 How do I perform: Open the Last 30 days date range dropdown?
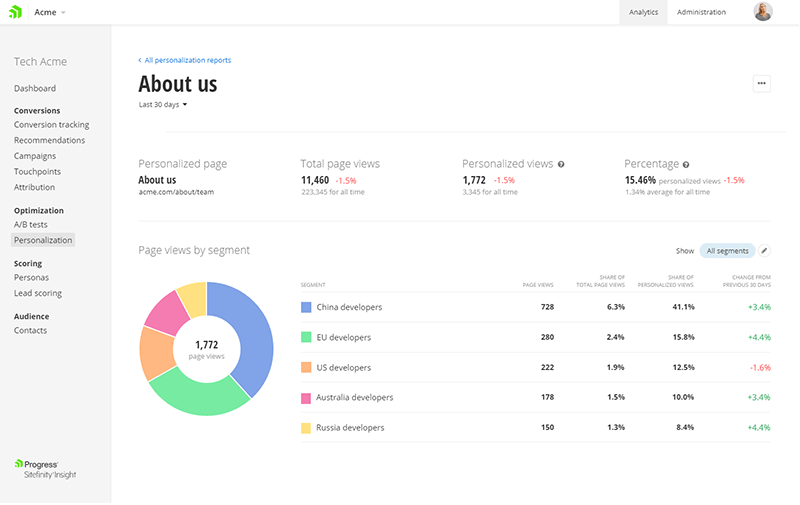click(163, 104)
